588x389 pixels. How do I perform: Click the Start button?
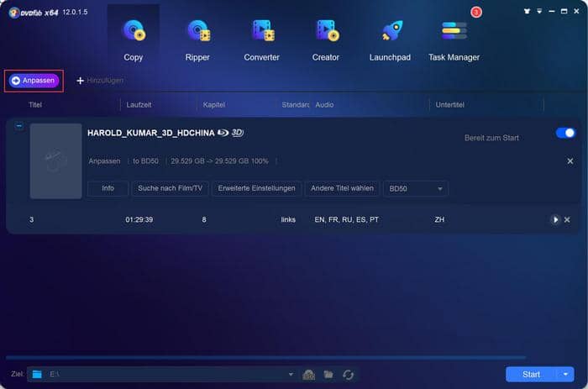pos(532,375)
